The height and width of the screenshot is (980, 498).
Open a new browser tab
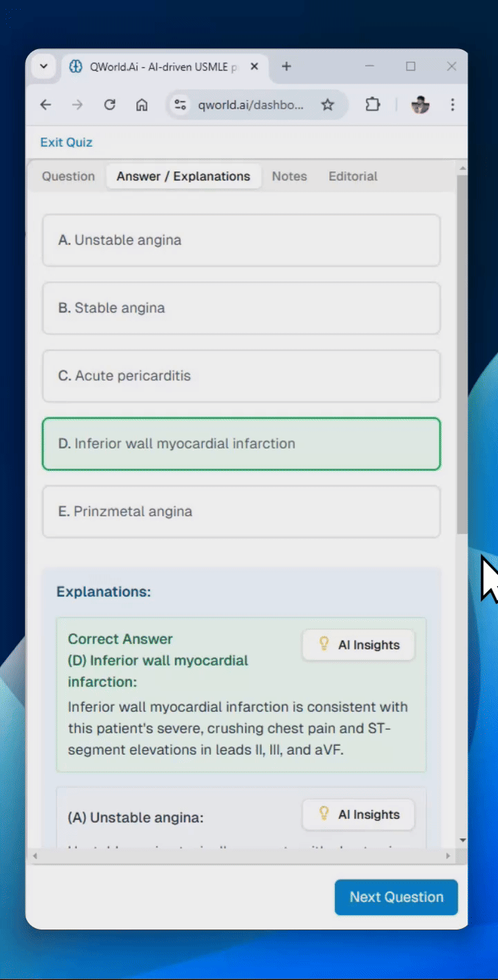tap(286, 66)
